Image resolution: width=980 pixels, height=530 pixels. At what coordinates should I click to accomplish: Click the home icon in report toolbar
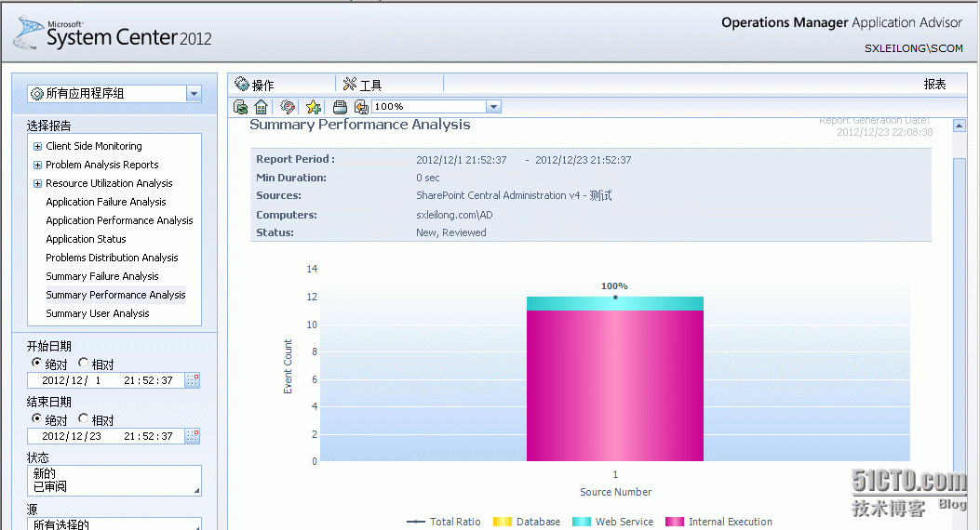[x=262, y=107]
